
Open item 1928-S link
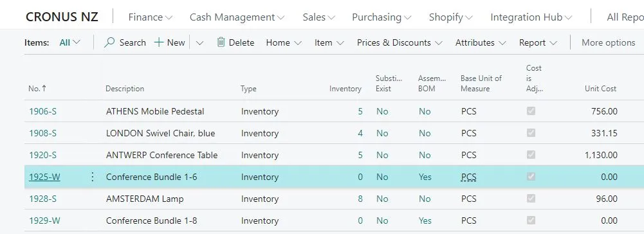pyautogui.click(x=42, y=199)
